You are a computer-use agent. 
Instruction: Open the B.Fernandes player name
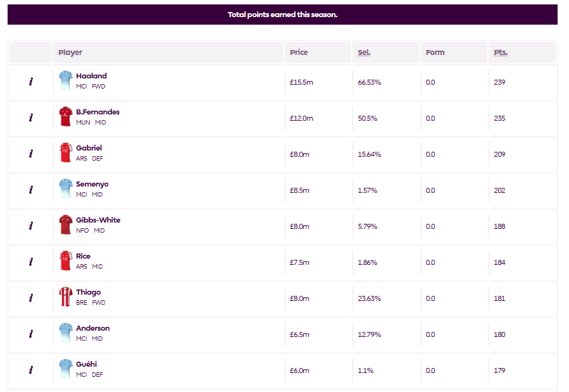point(97,112)
